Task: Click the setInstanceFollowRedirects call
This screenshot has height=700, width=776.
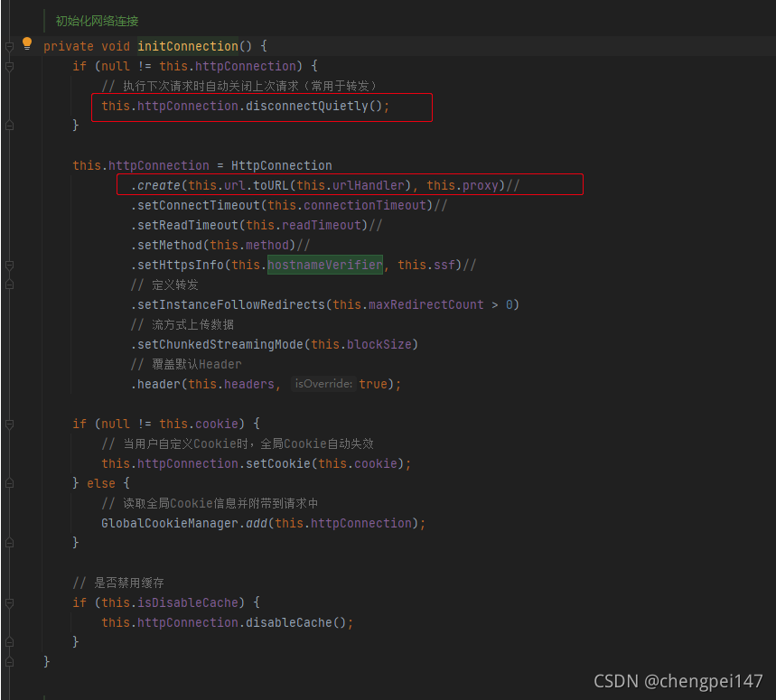Action: pos(231,304)
